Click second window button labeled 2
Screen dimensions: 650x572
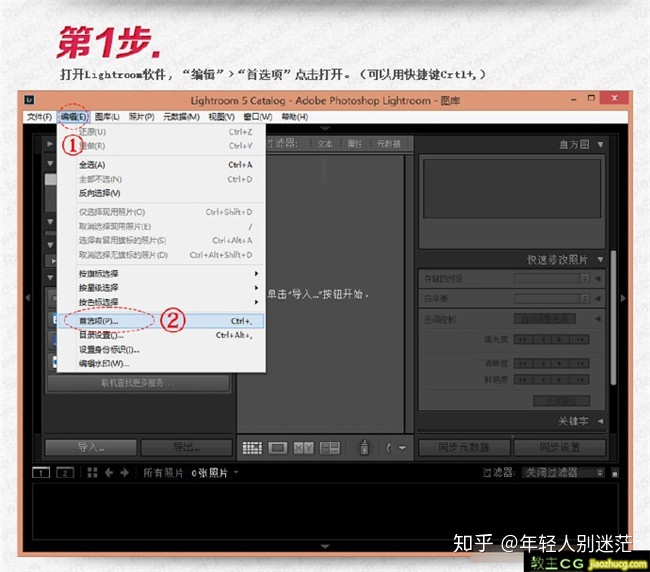(x=65, y=473)
